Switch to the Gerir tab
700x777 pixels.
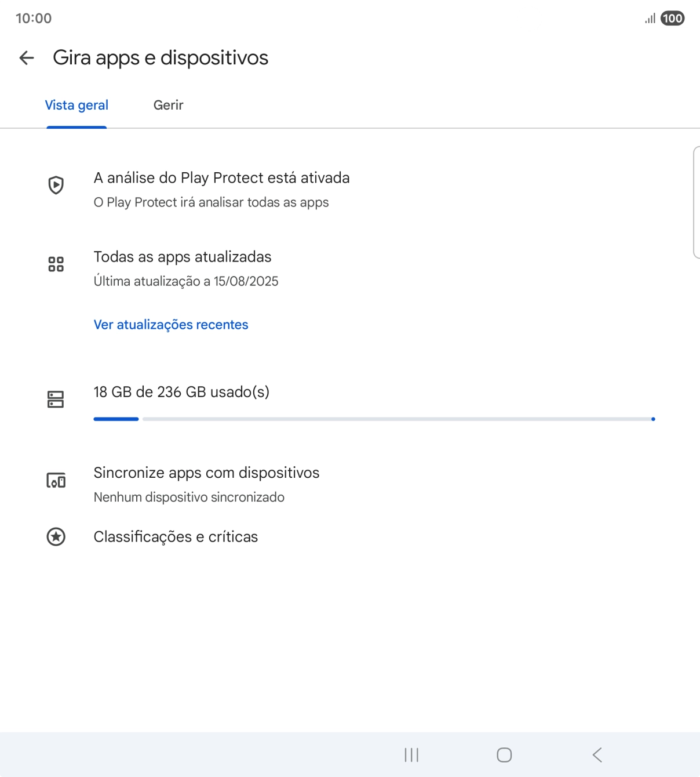pyautogui.click(x=168, y=106)
